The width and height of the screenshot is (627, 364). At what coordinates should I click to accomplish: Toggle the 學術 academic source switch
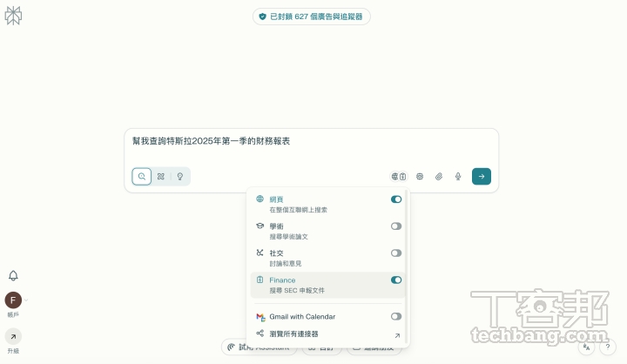point(396,226)
